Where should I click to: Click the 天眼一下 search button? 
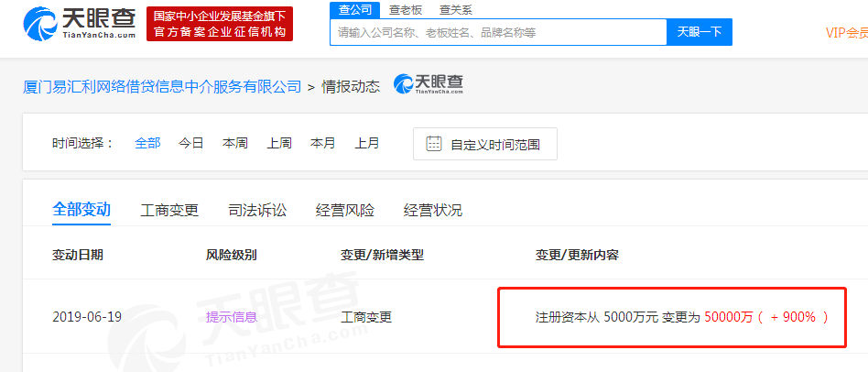point(700,32)
